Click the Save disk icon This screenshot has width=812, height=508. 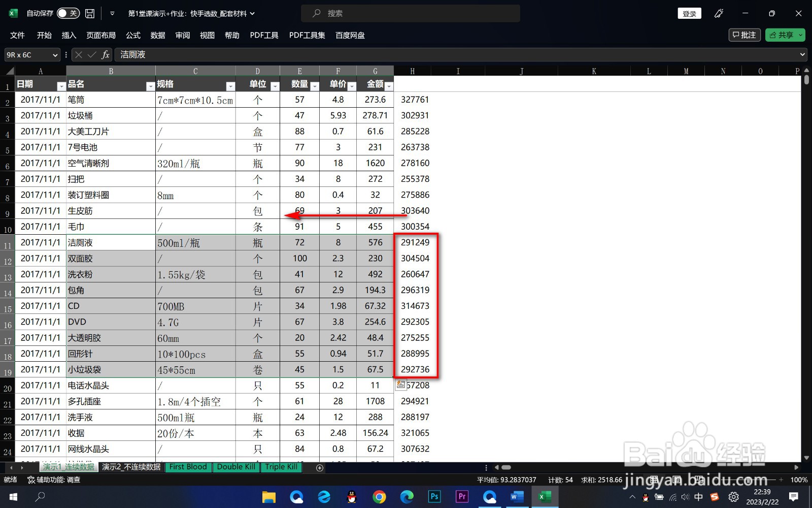tap(90, 13)
